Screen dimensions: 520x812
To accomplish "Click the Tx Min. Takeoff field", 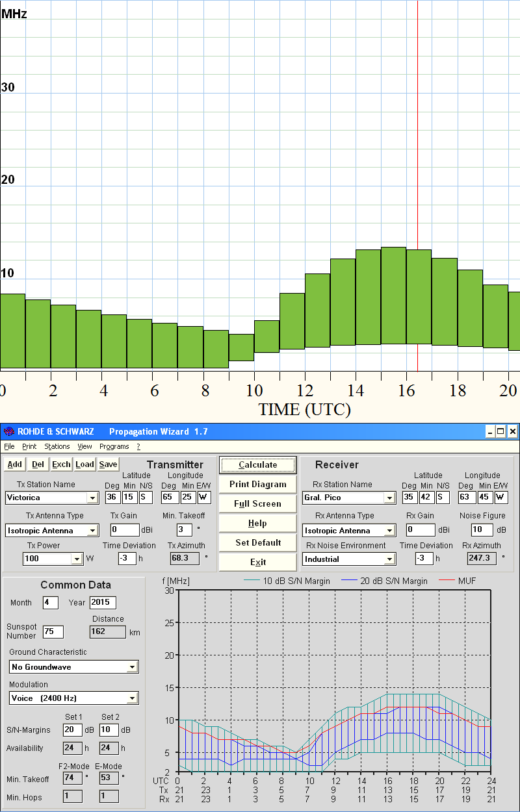I will (185, 530).
